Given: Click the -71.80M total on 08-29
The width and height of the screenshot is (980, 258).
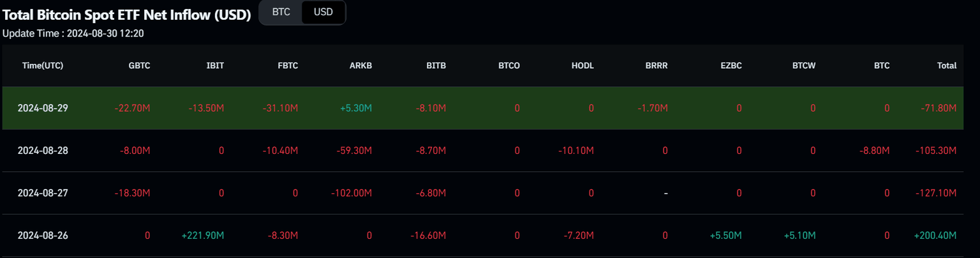Looking at the screenshot, I should [937, 109].
